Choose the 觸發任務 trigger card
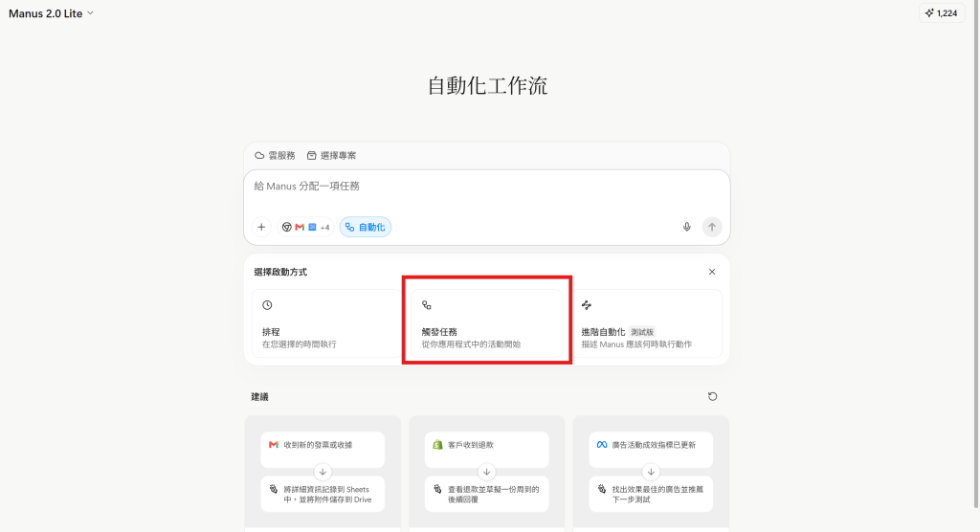 click(x=487, y=323)
